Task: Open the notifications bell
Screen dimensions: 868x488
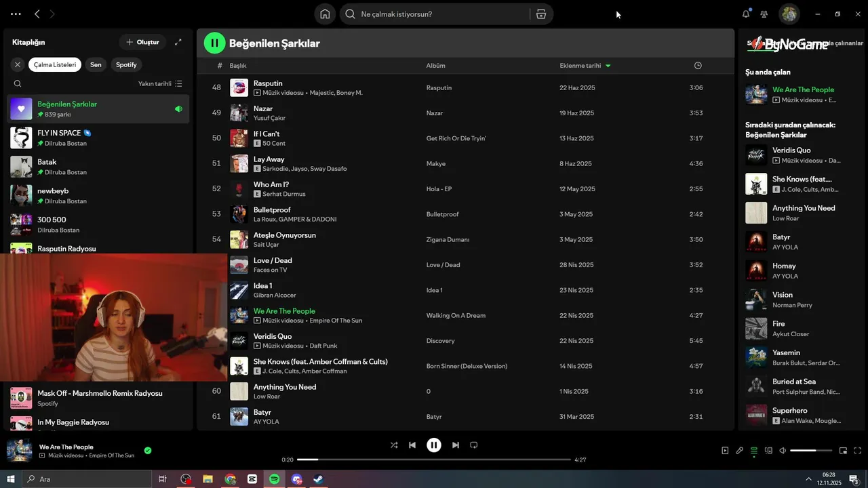Action: (x=746, y=14)
